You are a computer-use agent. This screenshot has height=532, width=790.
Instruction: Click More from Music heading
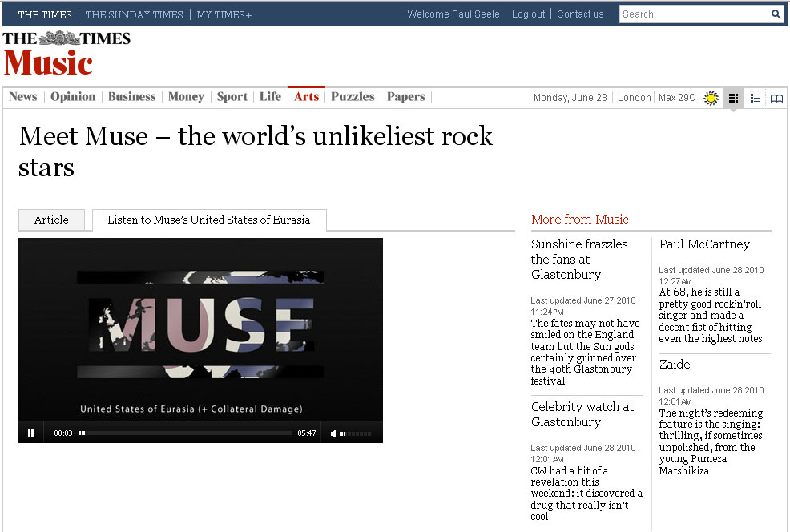(580, 220)
